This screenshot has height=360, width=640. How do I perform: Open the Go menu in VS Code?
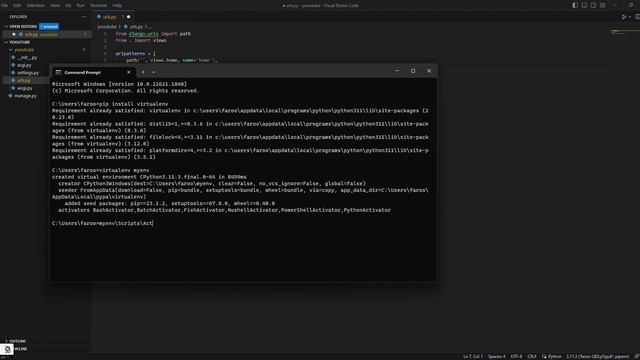pos(68,5)
